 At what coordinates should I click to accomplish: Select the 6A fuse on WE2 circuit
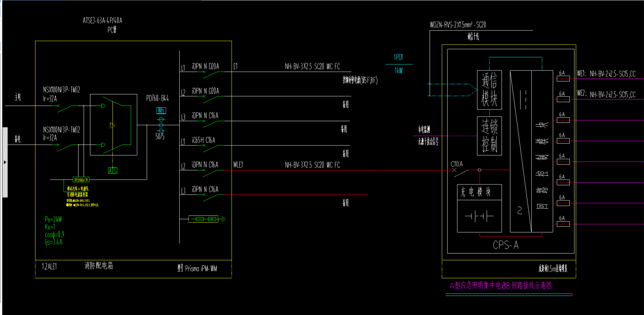[562, 99]
